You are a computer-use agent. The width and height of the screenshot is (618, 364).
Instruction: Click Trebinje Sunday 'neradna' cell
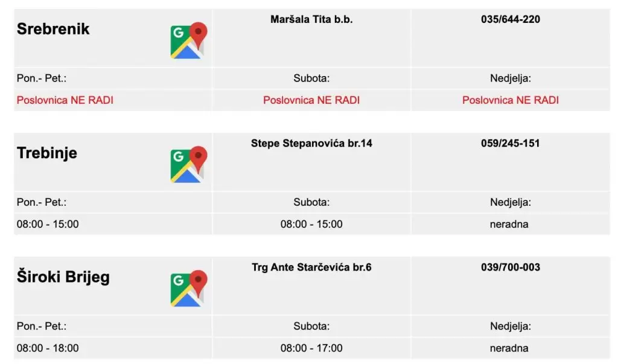pos(509,224)
